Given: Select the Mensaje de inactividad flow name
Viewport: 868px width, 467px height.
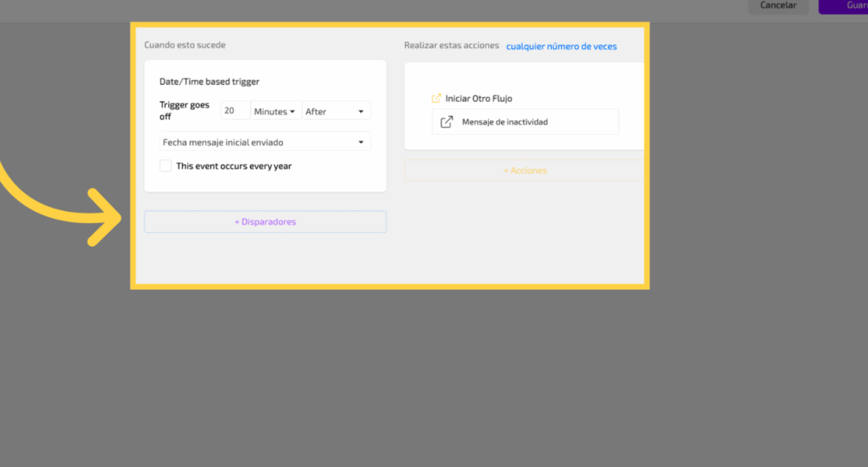Looking at the screenshot, I should 505,122.
